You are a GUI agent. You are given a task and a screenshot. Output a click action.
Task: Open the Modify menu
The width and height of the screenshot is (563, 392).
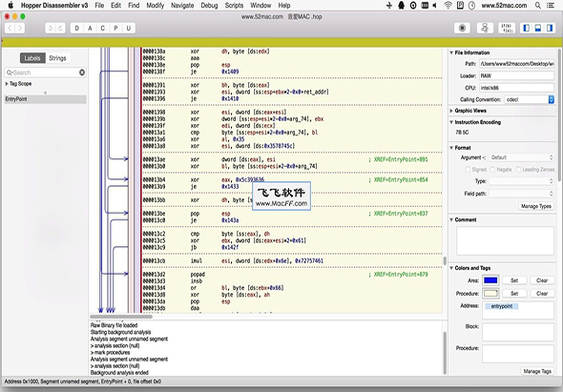pos(156,6)
